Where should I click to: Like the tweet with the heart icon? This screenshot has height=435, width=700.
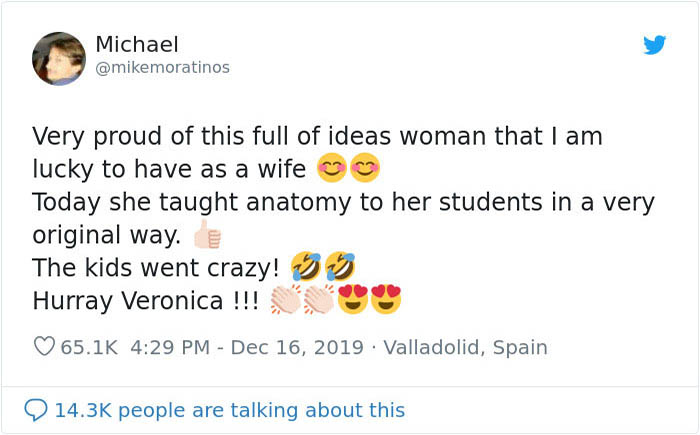tap(44, 347)
